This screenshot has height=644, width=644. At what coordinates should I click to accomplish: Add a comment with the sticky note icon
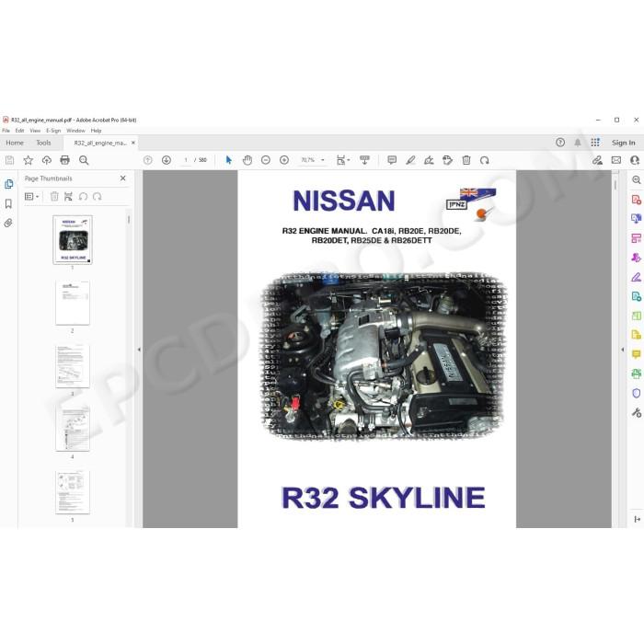(x=392, y=160)
